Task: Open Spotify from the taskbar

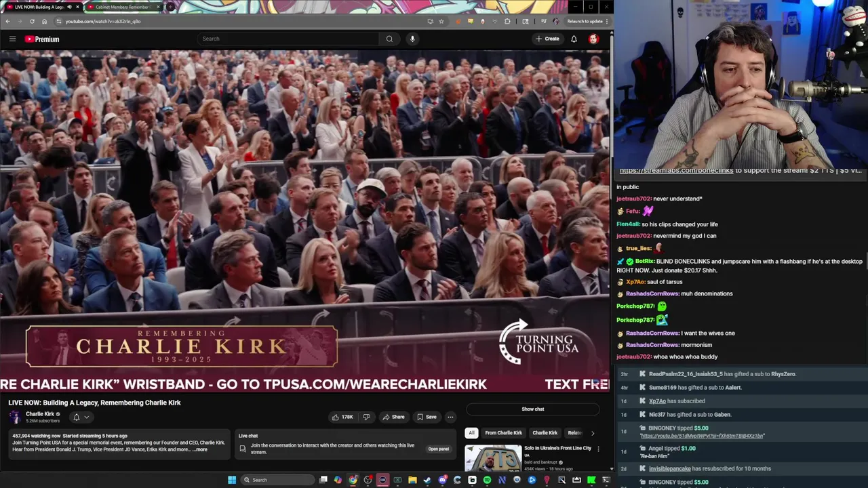Action: click(x=487, y=480)
